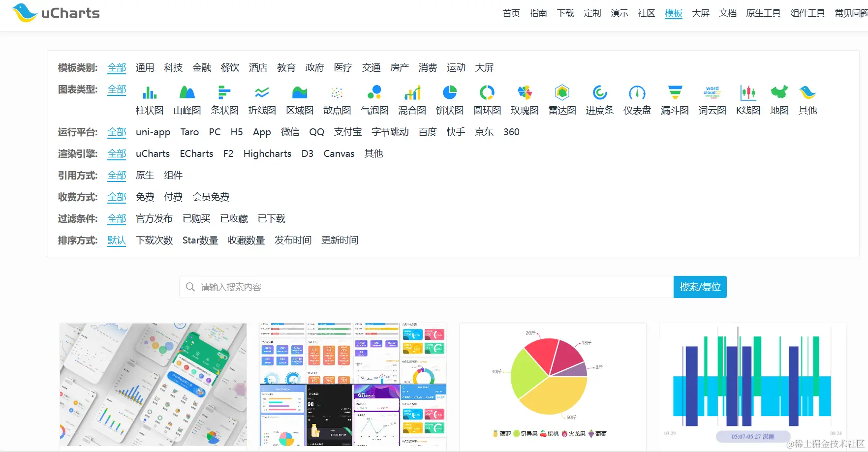Open the 组件工具 nav item
868x452 pixels.
(x=808, y=13)
